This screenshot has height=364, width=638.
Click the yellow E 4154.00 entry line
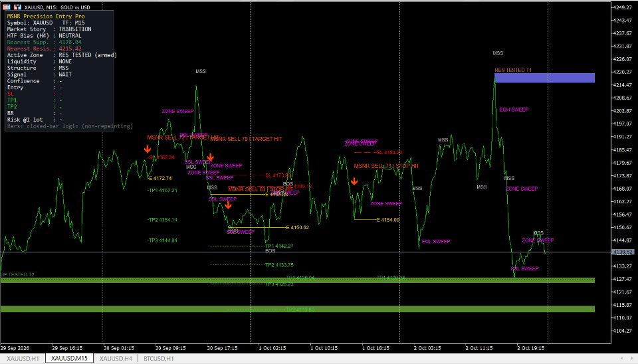[366, 220]
